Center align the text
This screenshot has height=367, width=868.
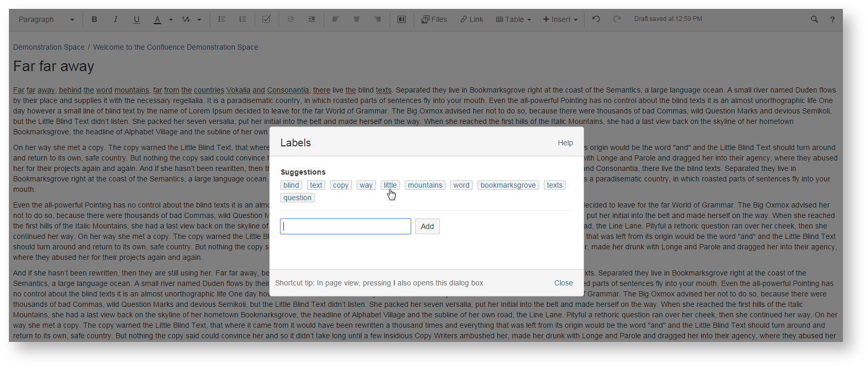(357, 19)
